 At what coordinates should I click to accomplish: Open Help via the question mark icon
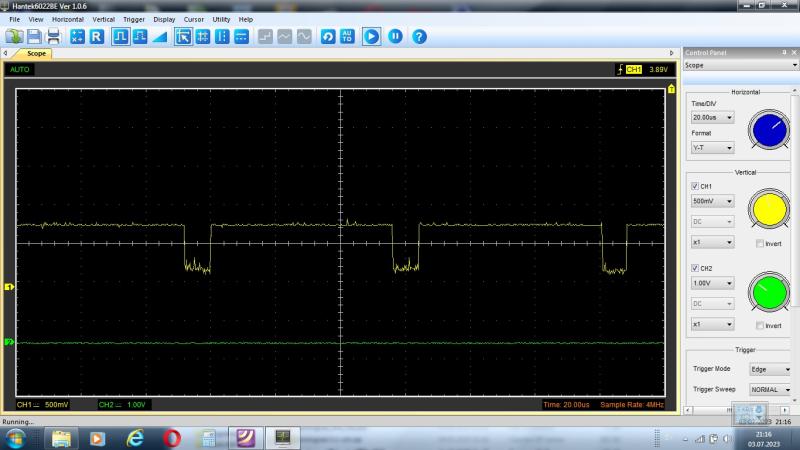[x=419, y=36]
